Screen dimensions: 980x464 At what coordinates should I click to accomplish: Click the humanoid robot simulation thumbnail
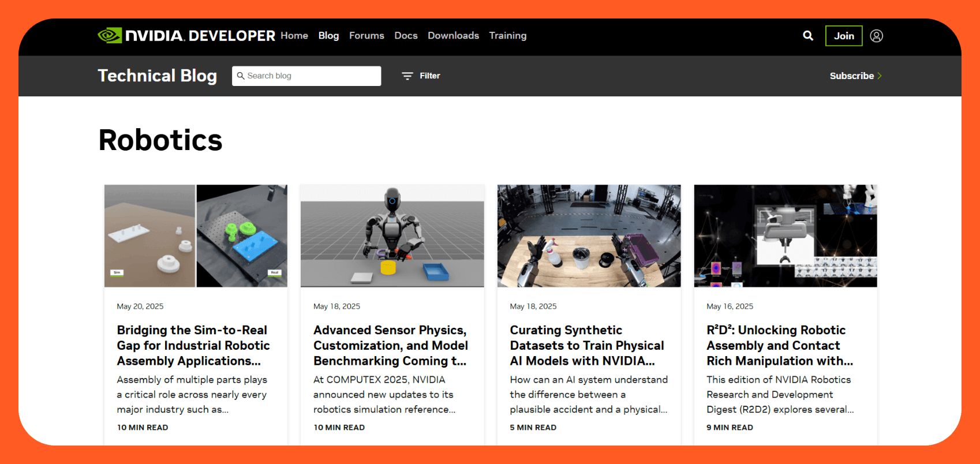[x=392, y=236]
